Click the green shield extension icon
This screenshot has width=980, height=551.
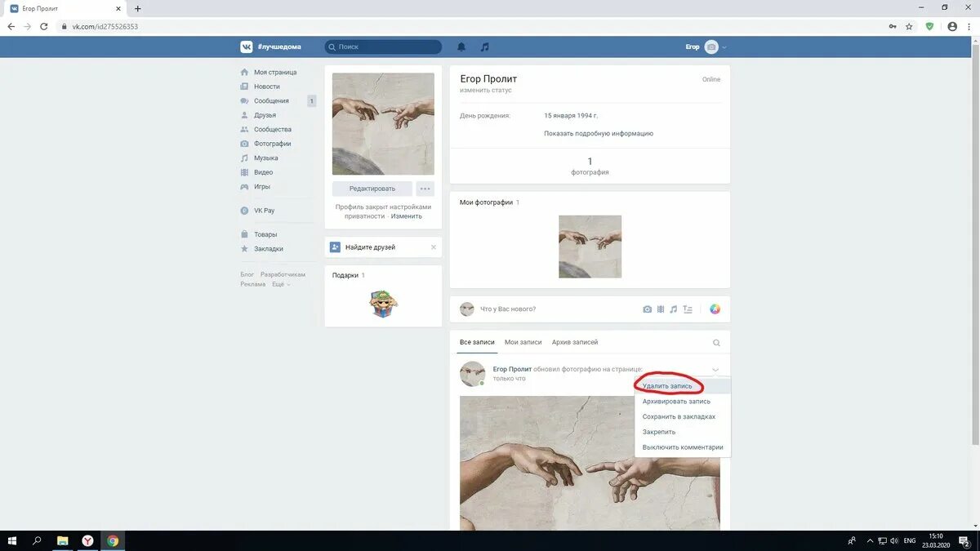coord(929,26)
